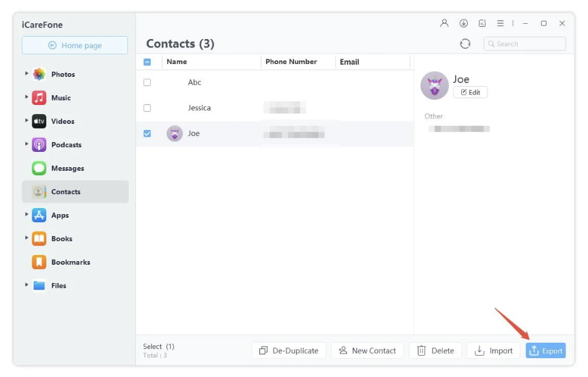Open the user account icon
This screenshot has height=377, width=588.
pos(444,23)
